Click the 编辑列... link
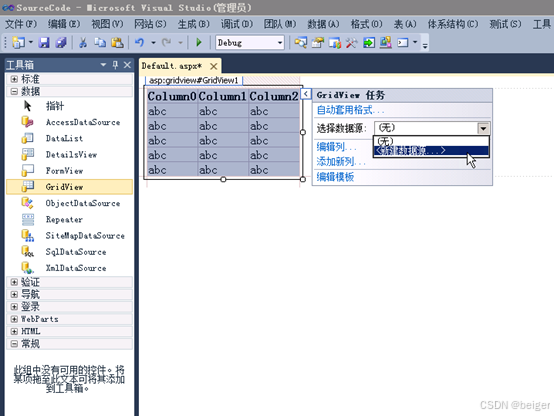Viewport: 554px width, 416px height. tap(337, 147)
